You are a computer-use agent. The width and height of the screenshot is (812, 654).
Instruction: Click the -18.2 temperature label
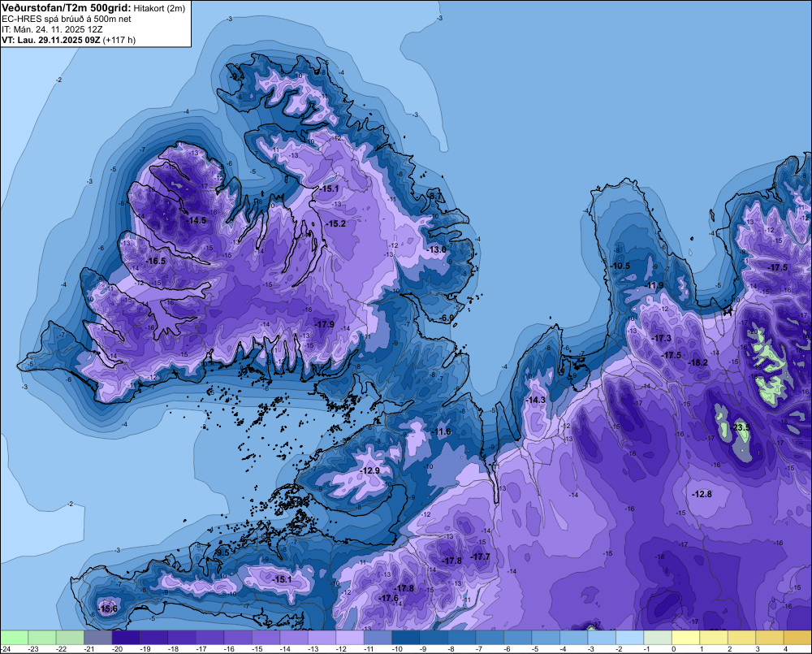(x=698, y=362)
